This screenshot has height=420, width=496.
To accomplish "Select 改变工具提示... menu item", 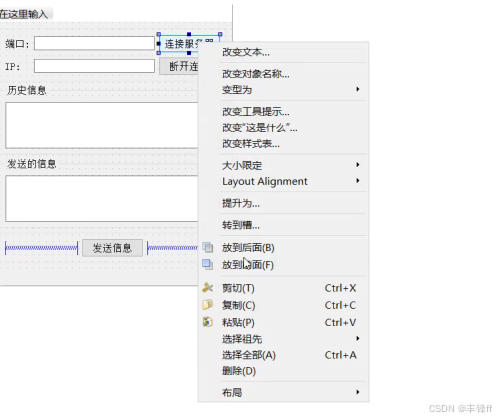I will point(284,112).
